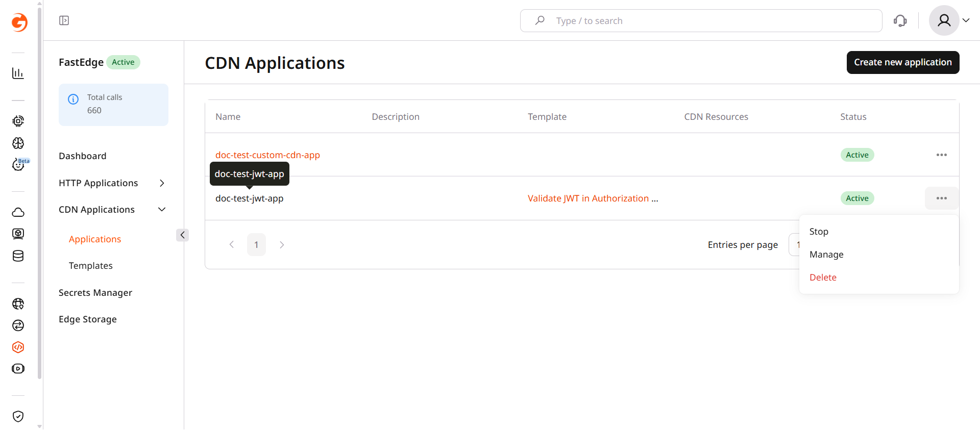Open the Beta smiley icon in sidebar
The width and height of the screenshot is (980, 430).
(x=19, y=164)
